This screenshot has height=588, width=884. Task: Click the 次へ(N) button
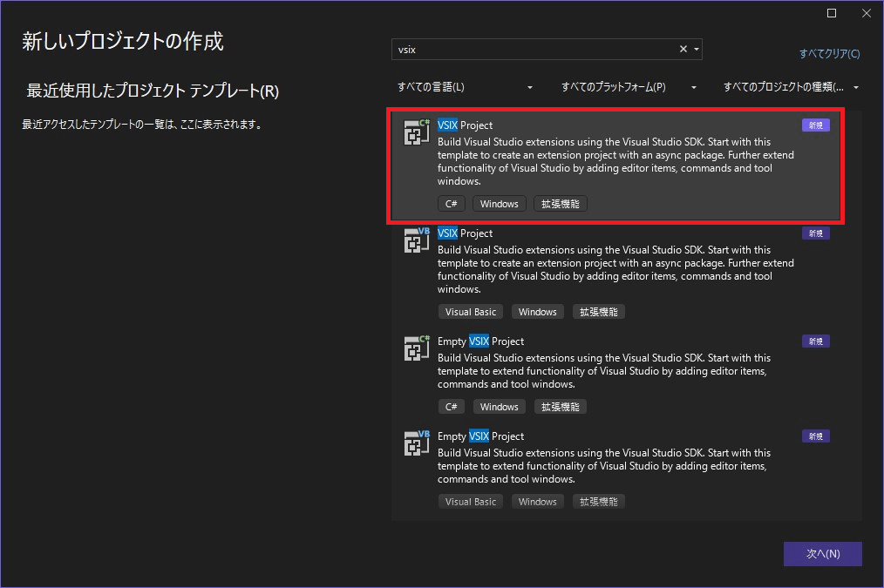pos(823,554)
